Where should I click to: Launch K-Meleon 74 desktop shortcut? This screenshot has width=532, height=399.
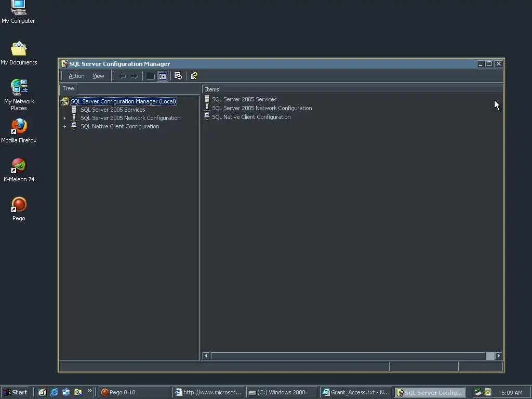tap(19, 170)
